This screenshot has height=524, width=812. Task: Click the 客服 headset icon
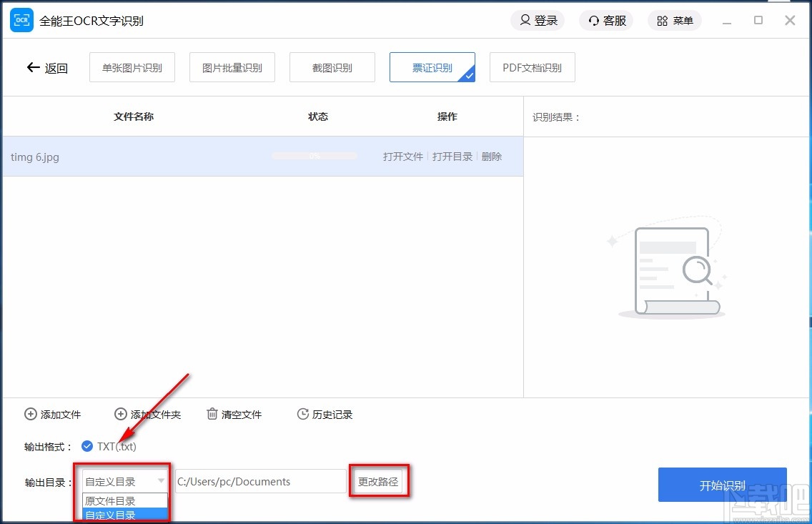click(x=593, y=20)
